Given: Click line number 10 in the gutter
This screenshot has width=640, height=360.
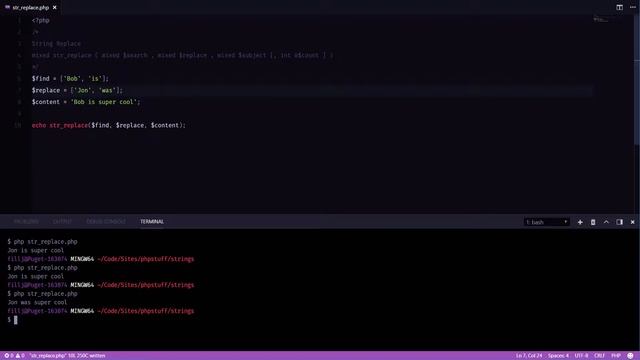Looking at the screenshot, I should (x=18, y=125).
